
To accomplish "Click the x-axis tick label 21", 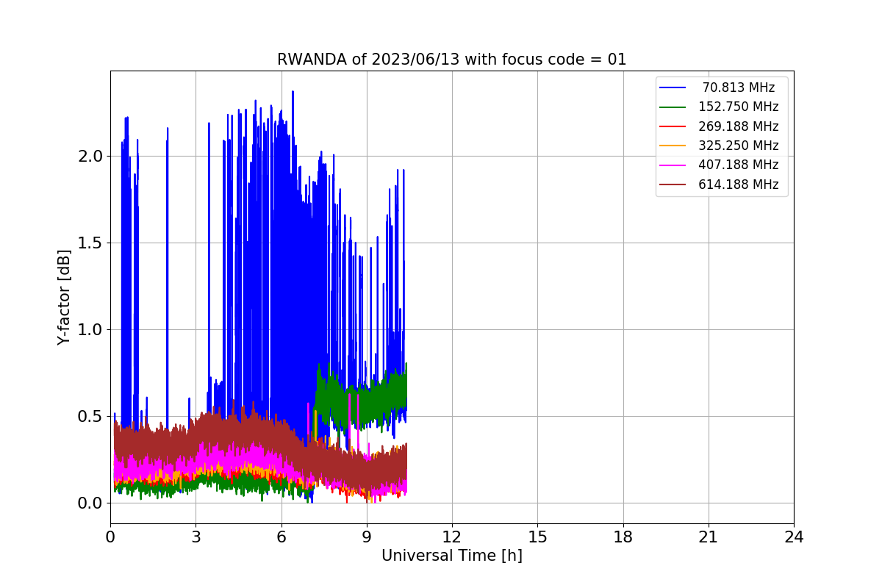I will tap(709, 537).
